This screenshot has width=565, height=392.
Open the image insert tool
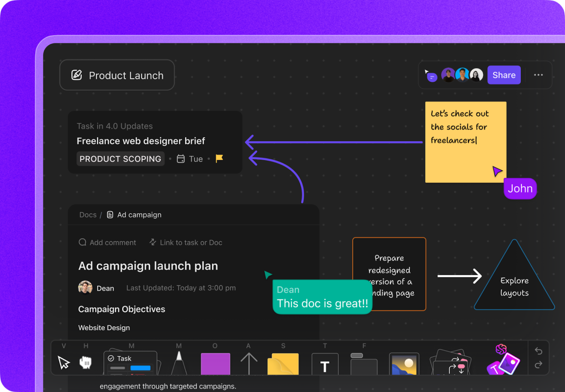[404, 364]
